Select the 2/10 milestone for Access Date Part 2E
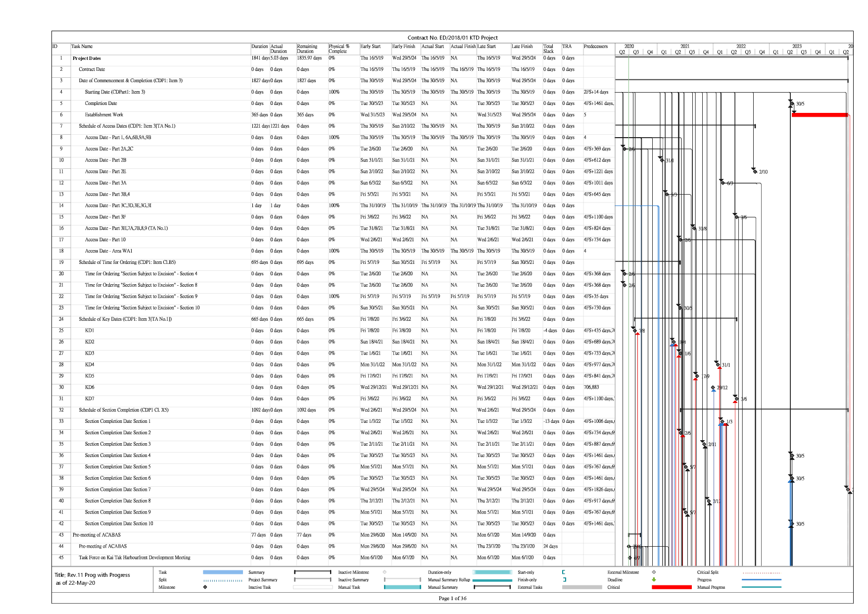The height and width of the screenshot is (614, 868). [x=755, y=171]
